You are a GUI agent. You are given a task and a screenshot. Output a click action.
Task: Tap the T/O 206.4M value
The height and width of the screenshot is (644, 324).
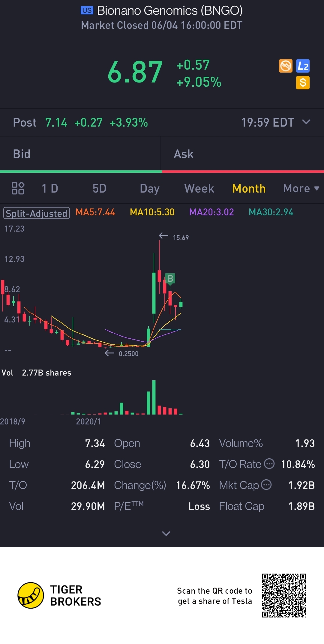[88, 485]
